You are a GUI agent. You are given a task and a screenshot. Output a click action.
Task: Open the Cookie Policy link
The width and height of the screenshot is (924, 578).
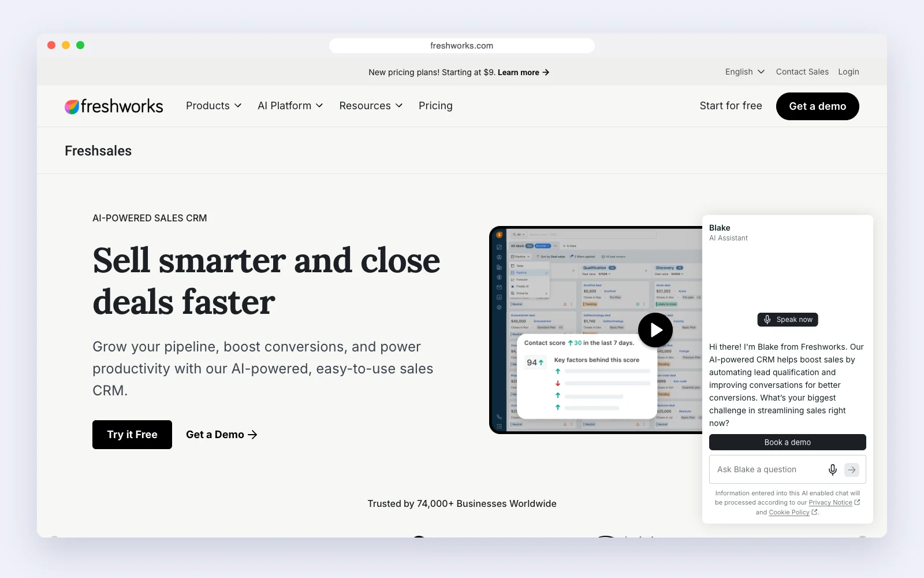point(793,513)
